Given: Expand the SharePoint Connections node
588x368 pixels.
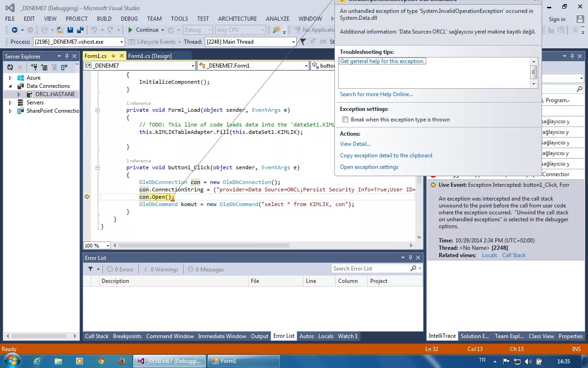Looking at the screenshot, I should pos(10,111).
